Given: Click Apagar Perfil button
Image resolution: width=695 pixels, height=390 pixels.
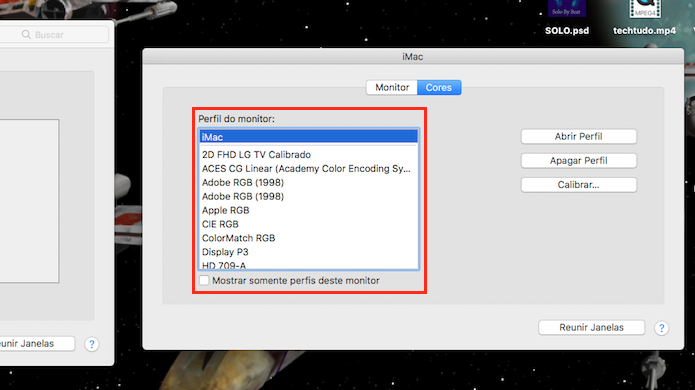Looking at the screenshot, I should pos(578,160).
